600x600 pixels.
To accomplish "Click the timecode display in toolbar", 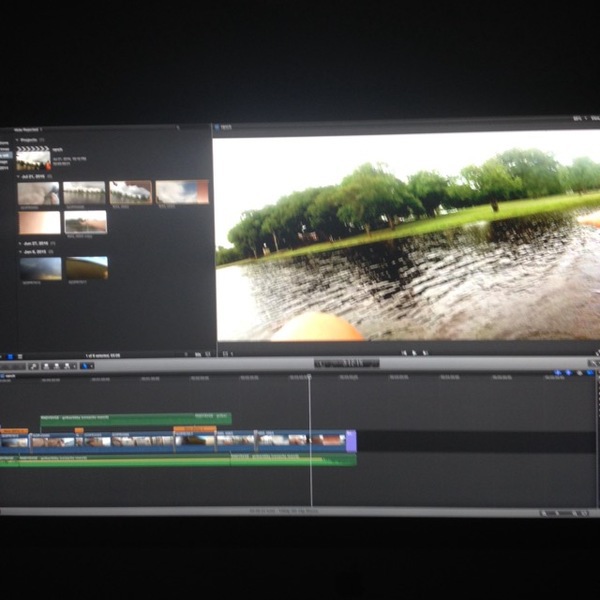I will [x=347, y=363].
